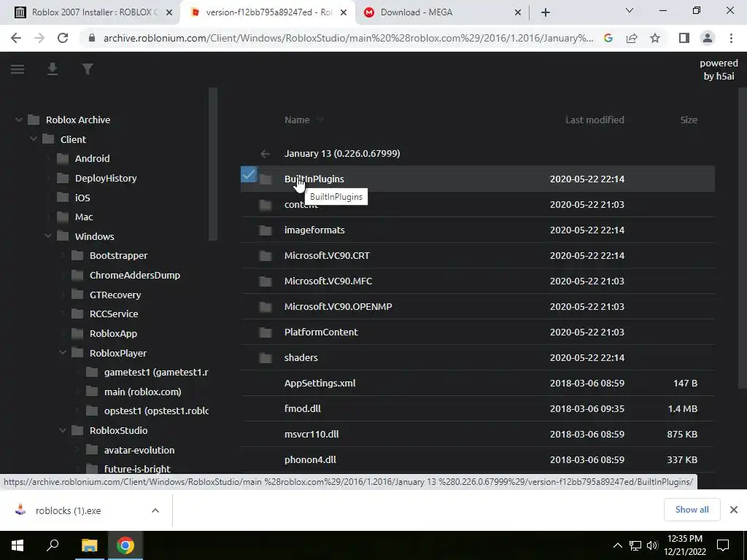Click powered by h5ai link
The height and width of the screenshot is (560, 747).
(719, 69)
